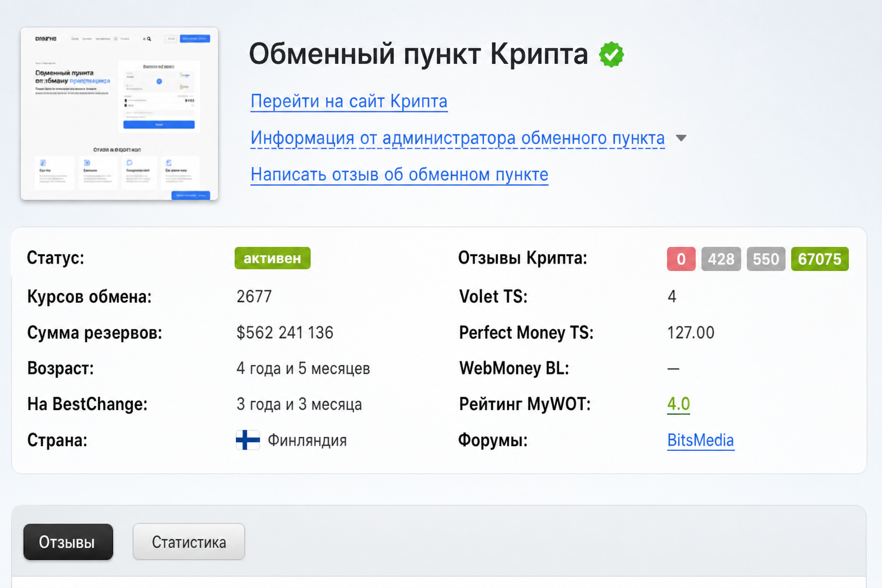Screen dimensions: 882x588
Task: Switch to the Отзывы tab
Action: pos(68,541)
